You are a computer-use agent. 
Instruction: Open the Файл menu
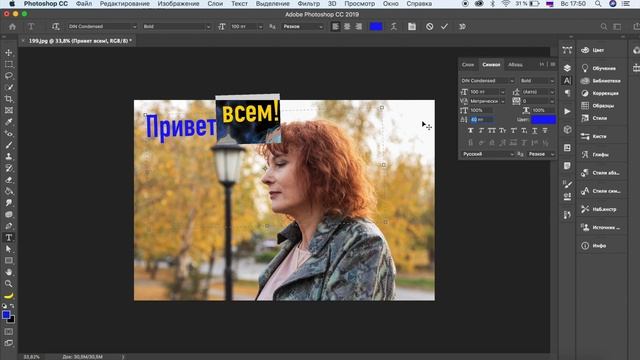84,4
